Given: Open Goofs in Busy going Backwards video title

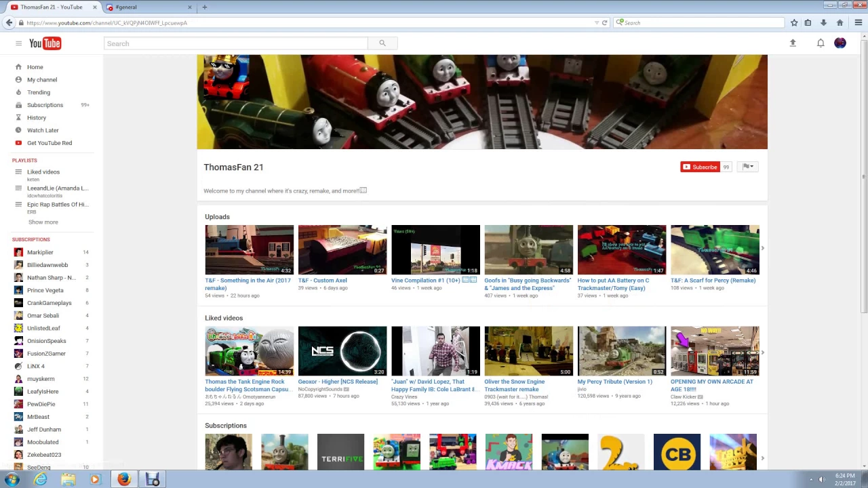Looking at the screenshot, I should [x=528, y=284].
